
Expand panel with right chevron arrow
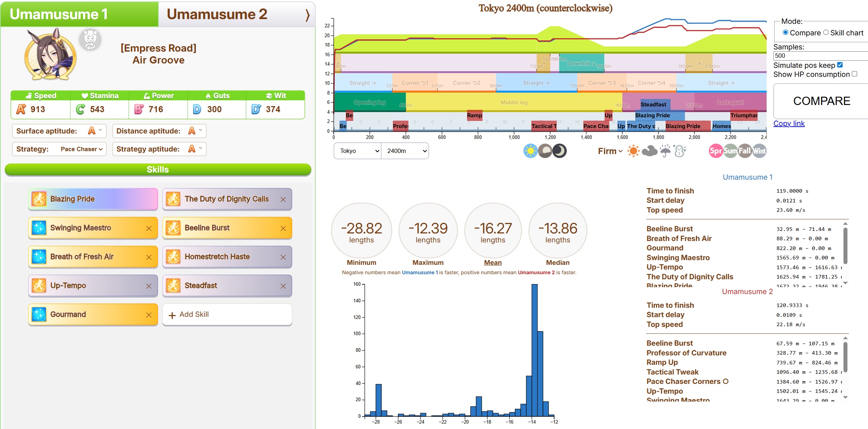coord(307,15)
